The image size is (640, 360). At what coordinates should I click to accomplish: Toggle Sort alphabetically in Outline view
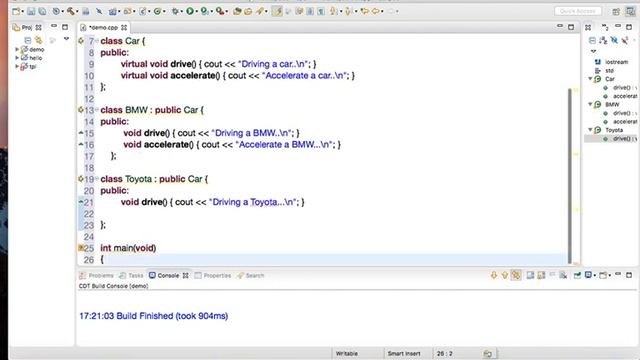click(x=603, y=40)
